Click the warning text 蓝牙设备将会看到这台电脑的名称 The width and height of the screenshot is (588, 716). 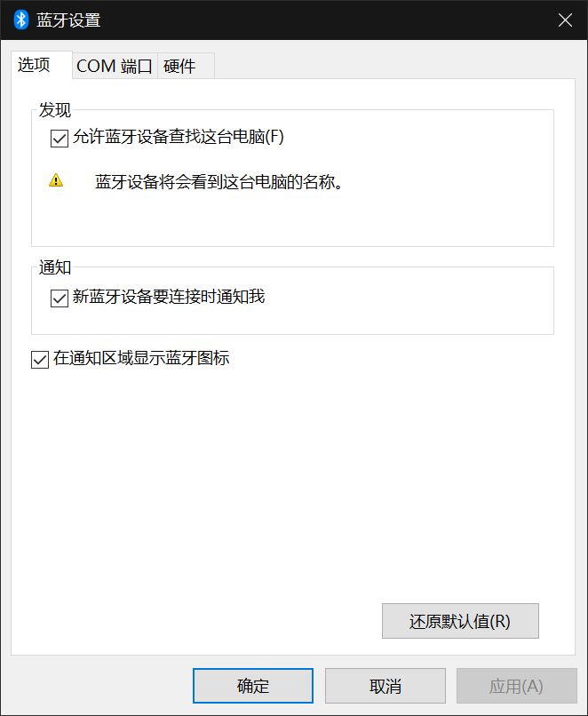pos(219,182)
